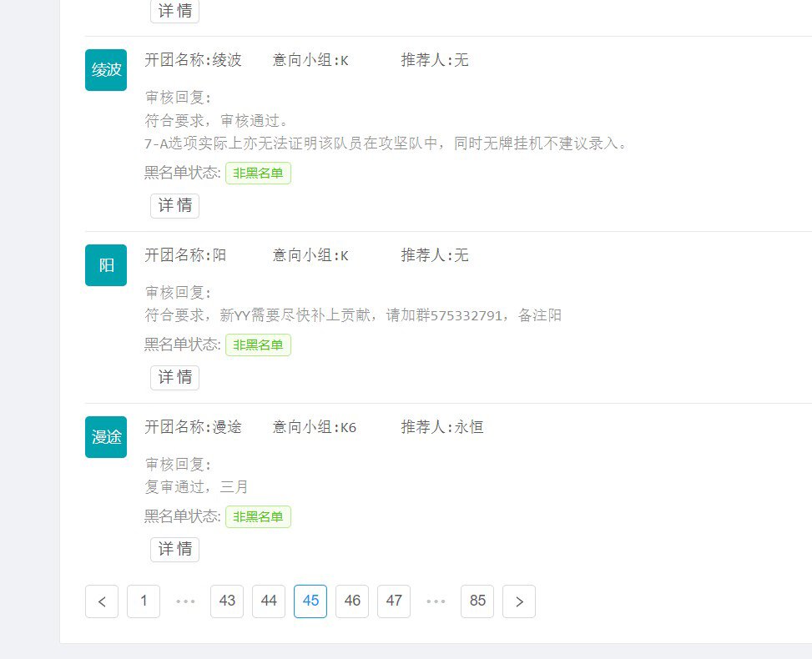The width and height of the screenshot is (812, 659).
Task: Open details for 绫波 entry
Action: [175, 205]
